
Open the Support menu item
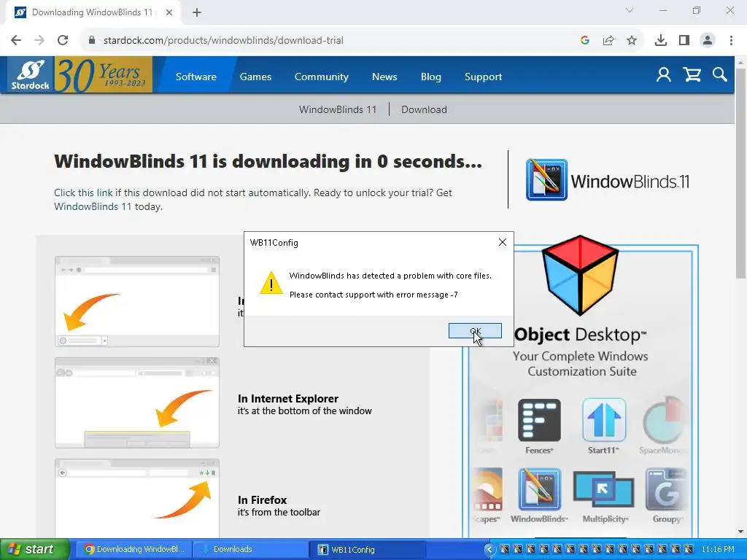(x=483, y=77)
